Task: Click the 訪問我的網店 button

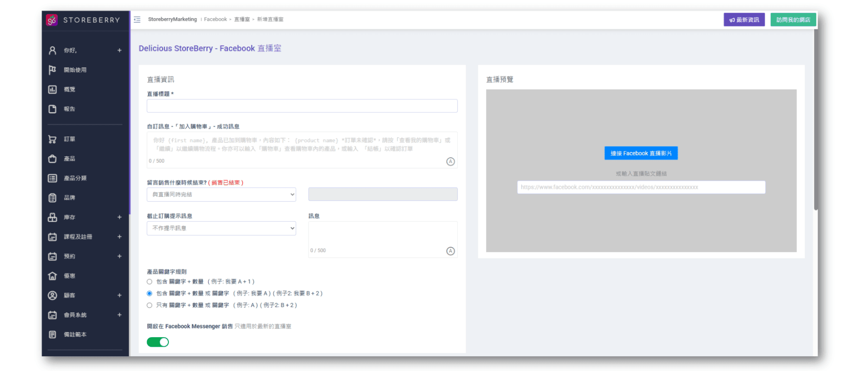Action: point(793,20)
